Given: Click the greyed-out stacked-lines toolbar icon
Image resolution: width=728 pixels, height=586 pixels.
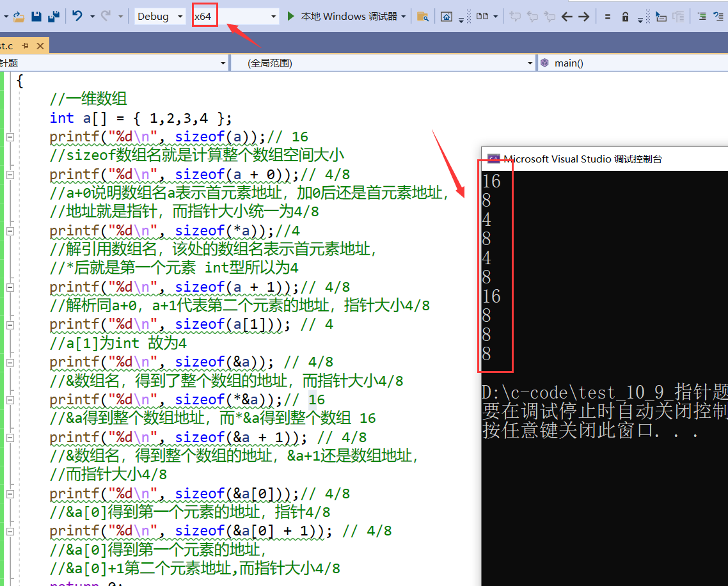Looking at the screenshot, I should click(678, 17).
